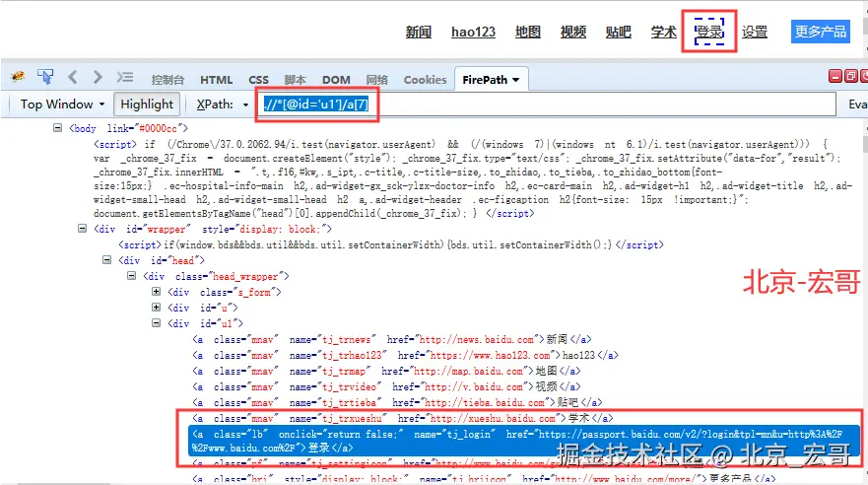Select the tj_trvideo anchor row

386,386
